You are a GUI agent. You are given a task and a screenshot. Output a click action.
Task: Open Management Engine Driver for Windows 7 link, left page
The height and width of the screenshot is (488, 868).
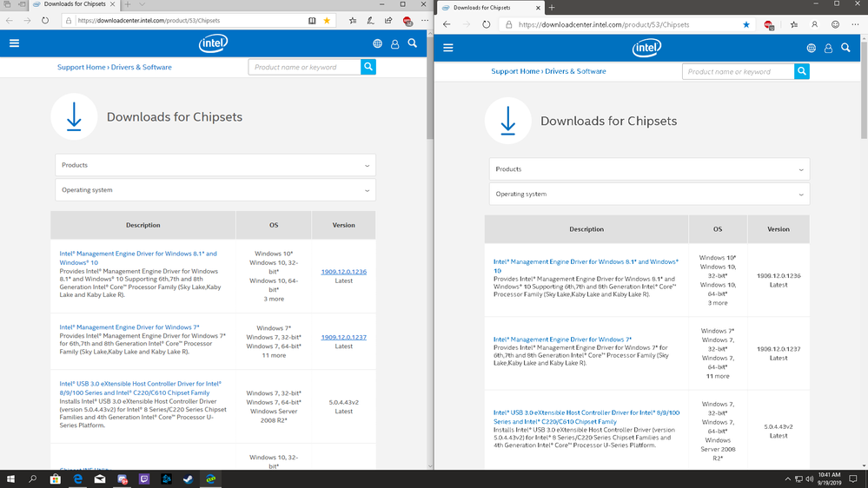tap(129, 327)
